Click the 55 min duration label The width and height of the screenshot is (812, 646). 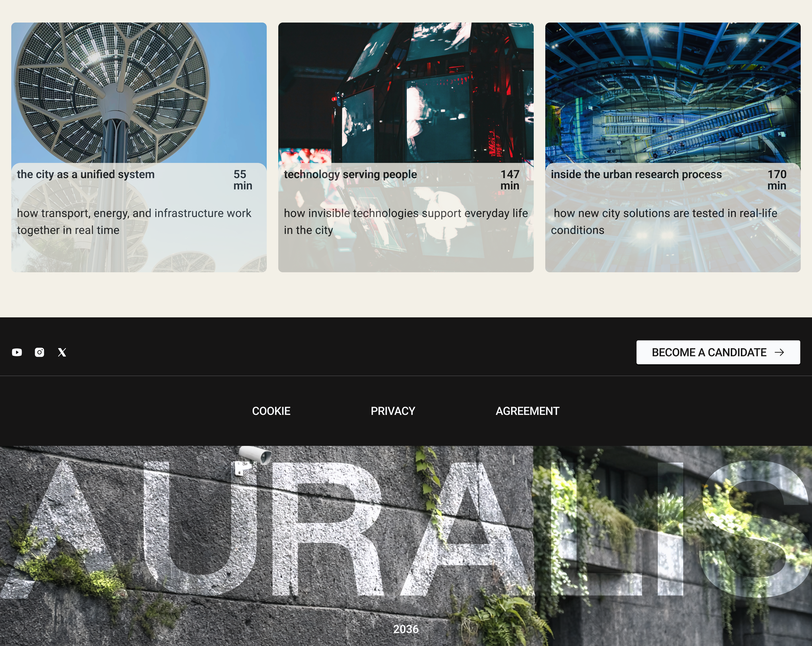tap(243, 180)
